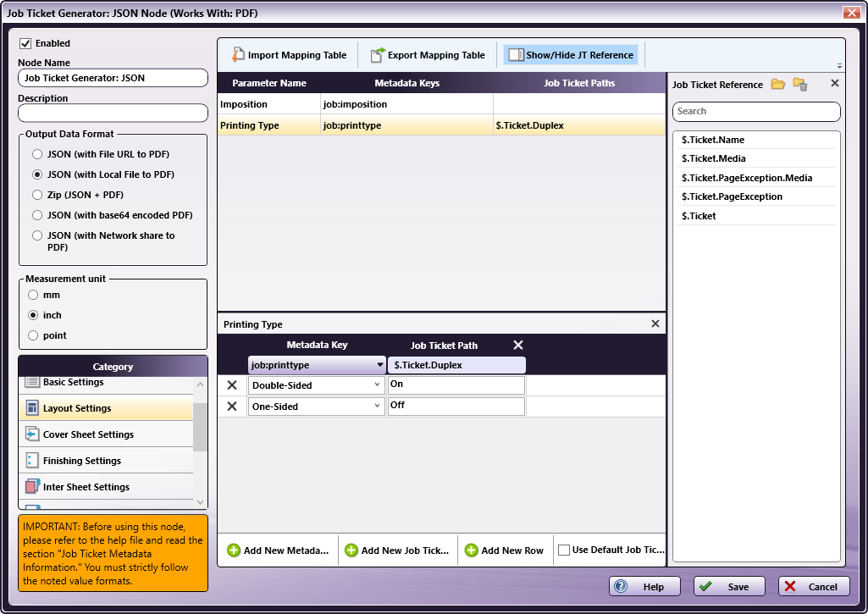
Task: Click the folder-with-trash icon in the Job Ticket Reference header
Action: click(800, 84)
